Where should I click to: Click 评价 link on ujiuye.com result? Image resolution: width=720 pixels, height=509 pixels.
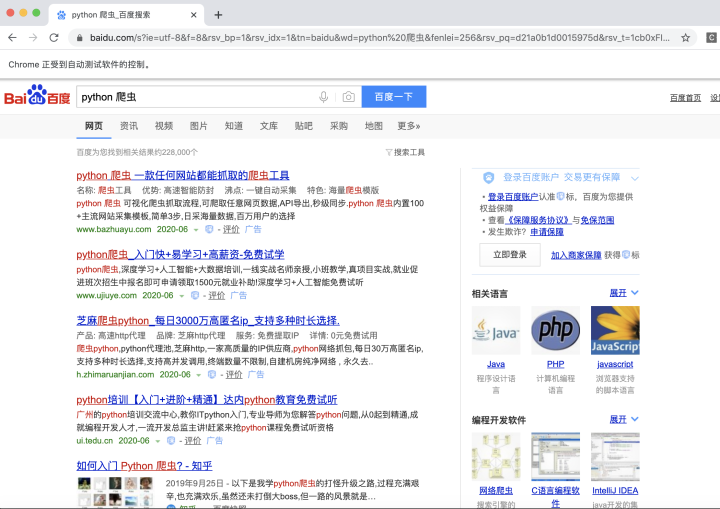(x=217, y=295)
